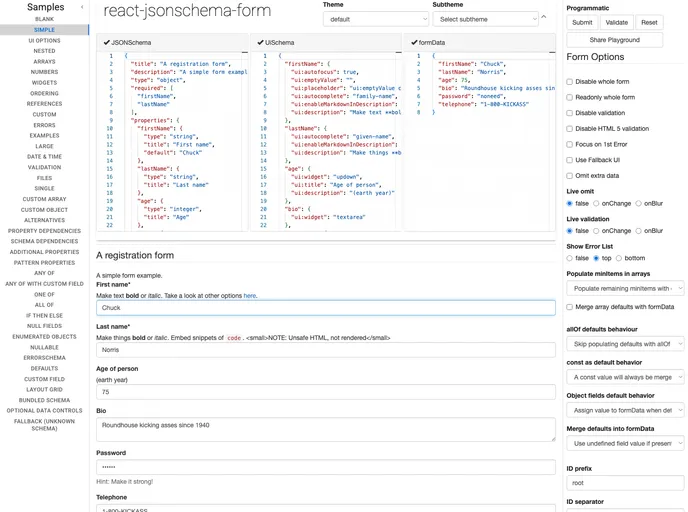
Task: Click the JSONSchema checkmark icon
Action: pos(107,43)
